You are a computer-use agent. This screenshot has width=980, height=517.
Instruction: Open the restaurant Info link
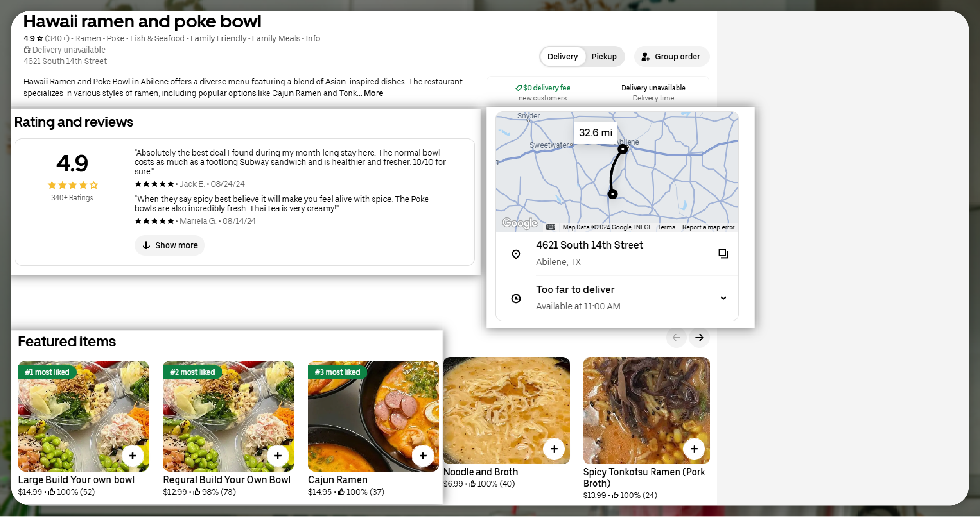(312, 38)
